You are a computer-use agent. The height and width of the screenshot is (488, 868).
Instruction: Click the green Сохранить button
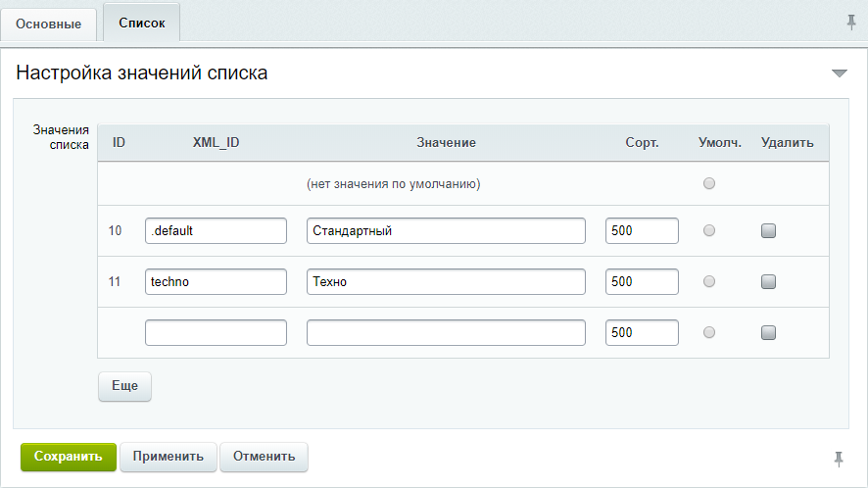pos(69,457)
